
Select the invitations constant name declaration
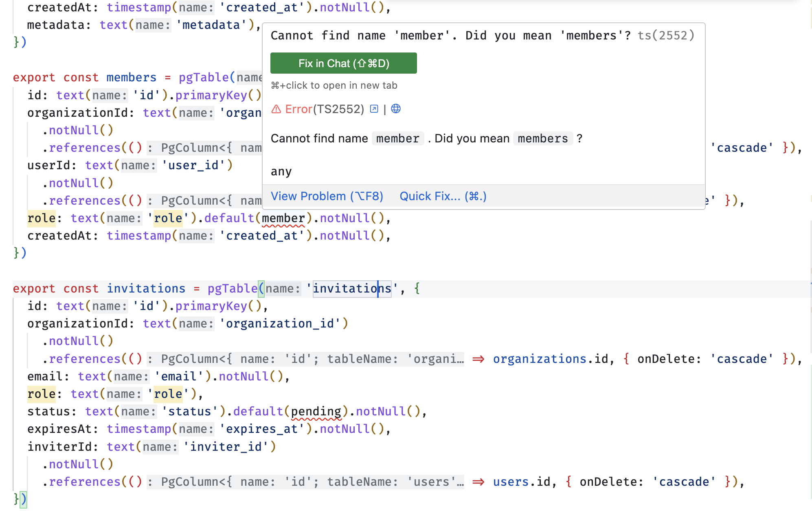pos(146,289)
